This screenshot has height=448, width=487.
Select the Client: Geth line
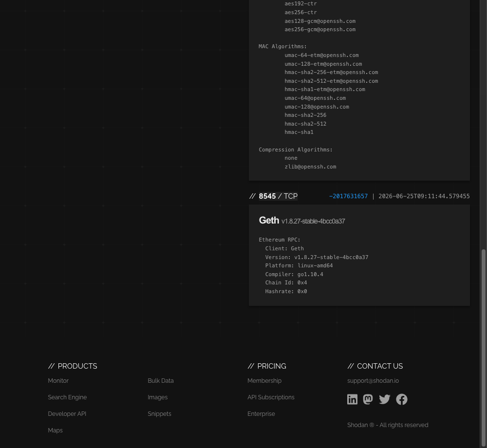284,248
